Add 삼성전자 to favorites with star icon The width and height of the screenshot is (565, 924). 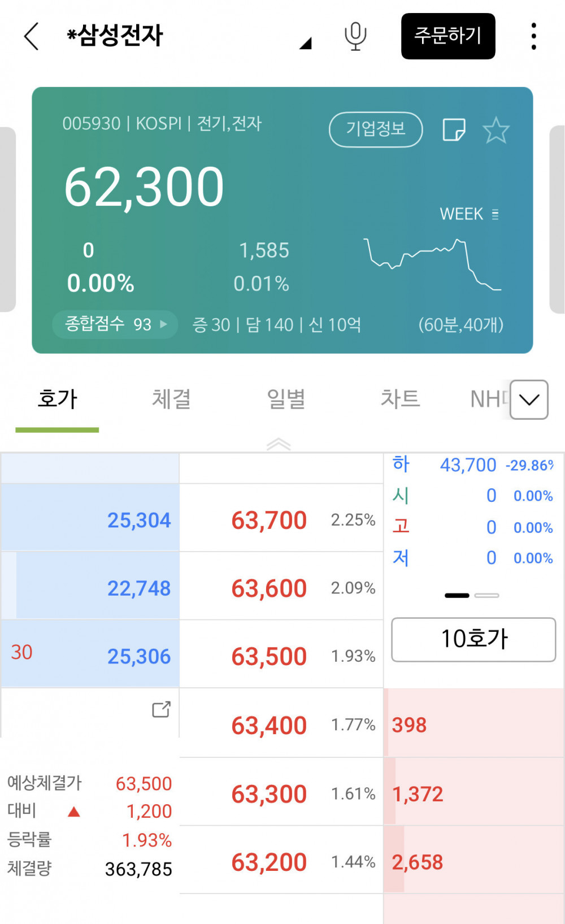coord(496,130)
